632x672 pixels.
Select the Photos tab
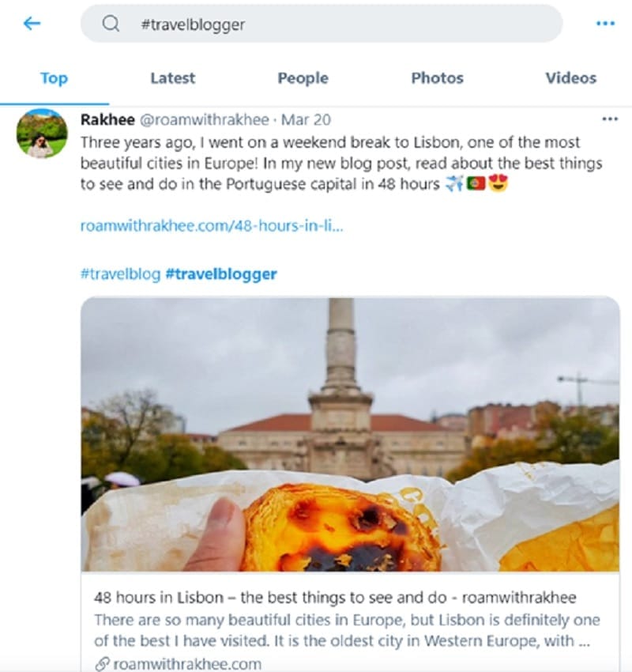click(436, 77)
